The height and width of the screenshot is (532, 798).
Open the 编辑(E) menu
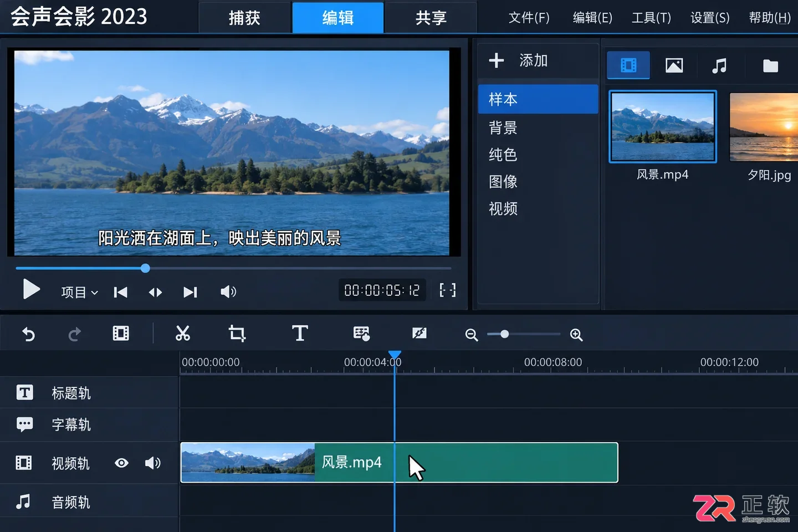592,18
